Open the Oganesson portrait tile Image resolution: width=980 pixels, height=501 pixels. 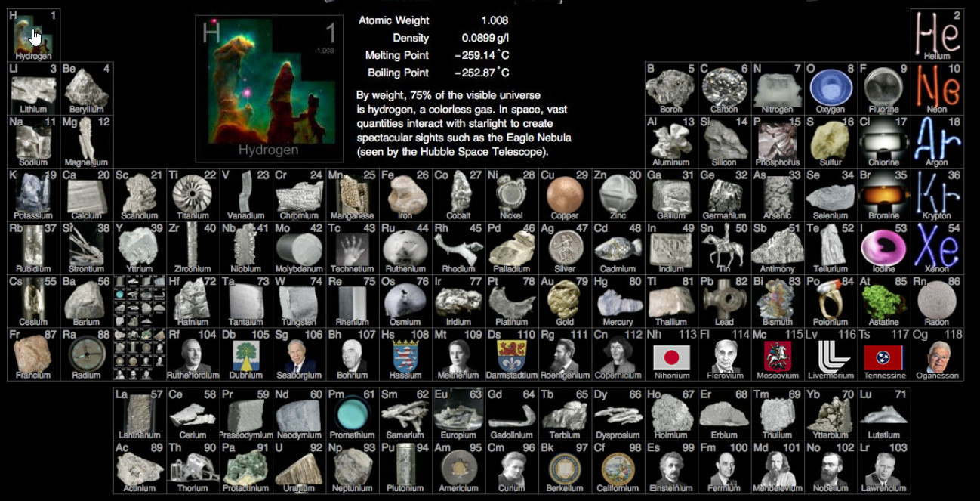(x=937, y=354)
